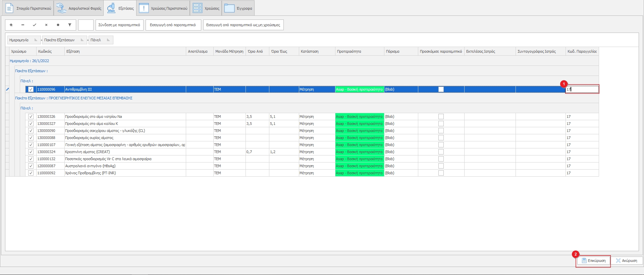644x275 pixels.
Task: Switch to Ασφαλιστικοί Φορείς tab
Action: coord(78,8)
